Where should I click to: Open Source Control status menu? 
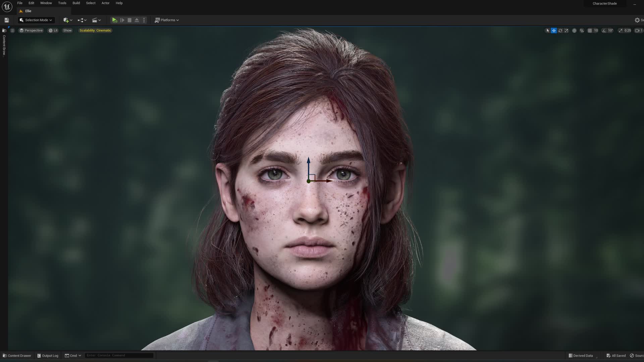[637, 356]
